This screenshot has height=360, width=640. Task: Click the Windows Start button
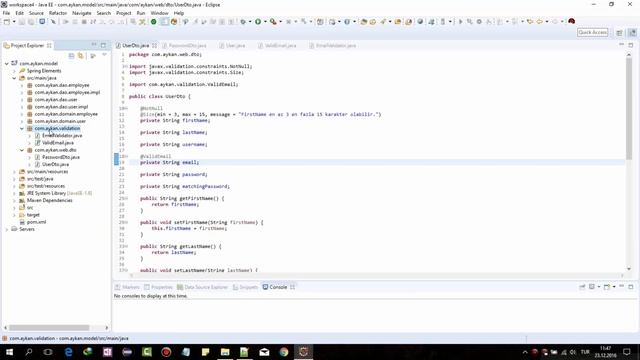pos(9,352)
